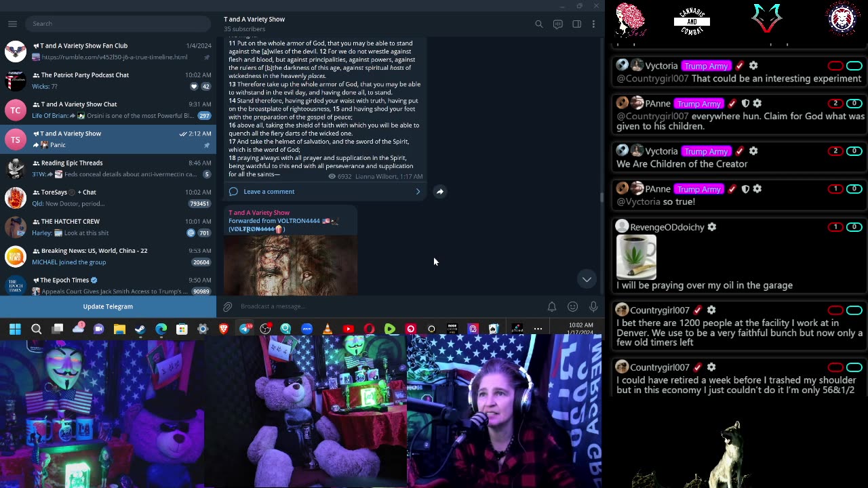Open RevengeODdoichy coffee mug image

coord(636,257)
